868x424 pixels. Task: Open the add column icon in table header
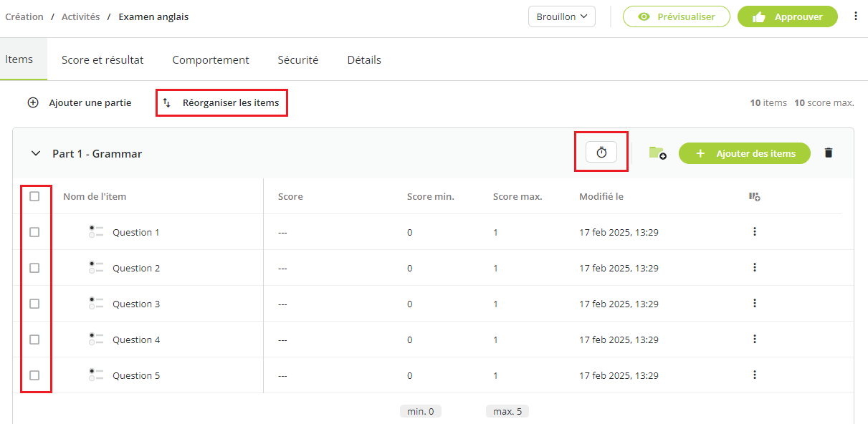(754, 196)
